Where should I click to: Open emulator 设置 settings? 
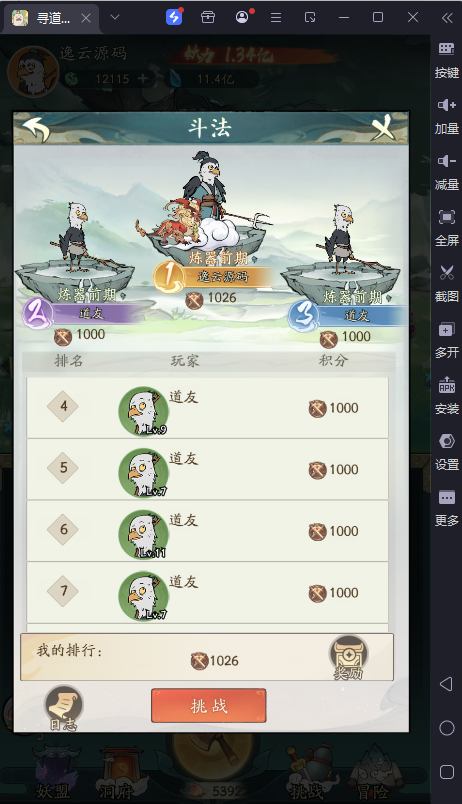point(447,452)
